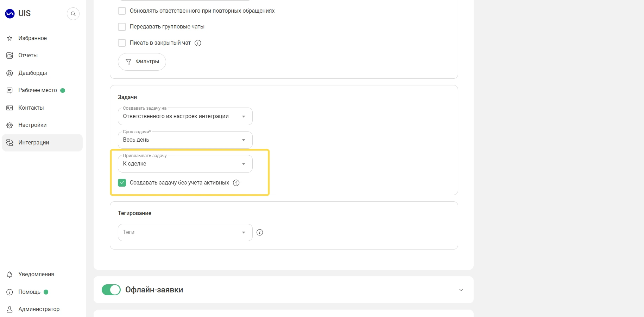Click info icon next to Теги field
The width and height of the screenshot is (644, 317).
coord(260,232)
